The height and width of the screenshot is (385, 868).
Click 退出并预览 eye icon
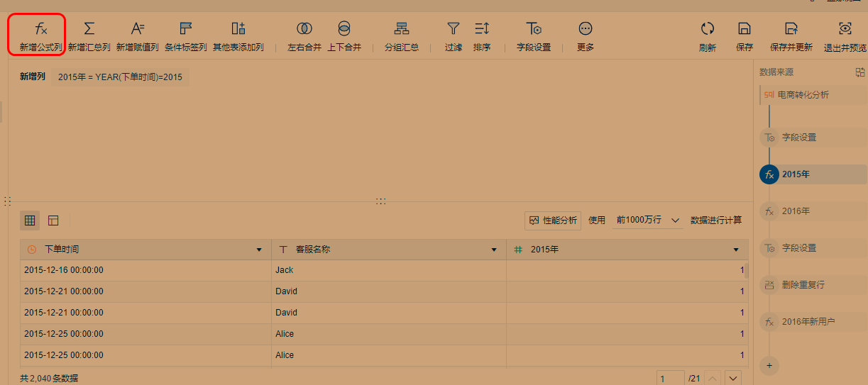(x=845, y=29)
